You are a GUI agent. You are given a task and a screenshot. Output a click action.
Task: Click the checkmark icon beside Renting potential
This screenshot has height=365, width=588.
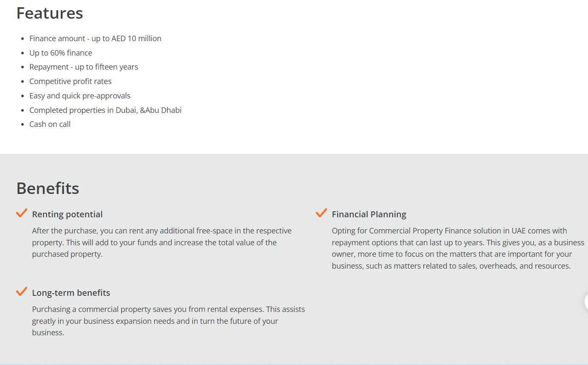(x=22, y=213)
